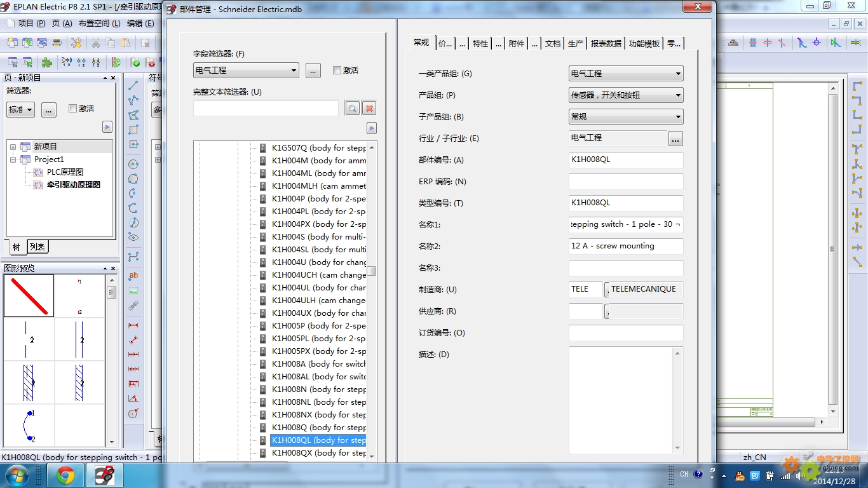This screenshot has width=868, height=488.
Task: Select part K1H004M in the list
Action: click(x=319, y=161)
